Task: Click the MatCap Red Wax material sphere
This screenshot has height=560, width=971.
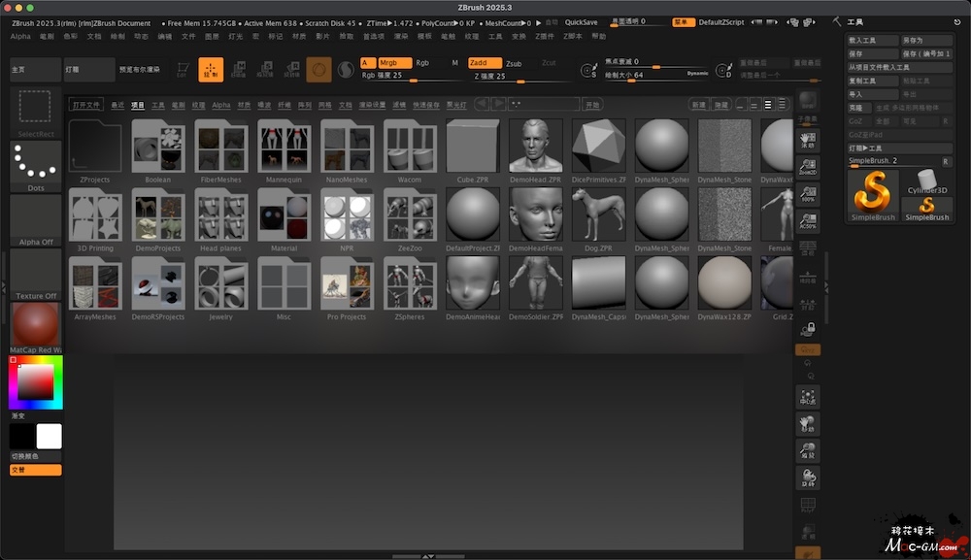Action: click(36, 327)
